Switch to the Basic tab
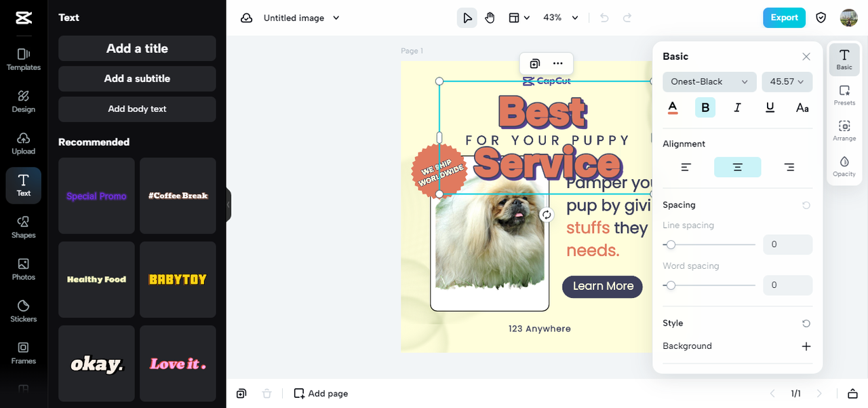868x408 pixels. pos(844,60)
